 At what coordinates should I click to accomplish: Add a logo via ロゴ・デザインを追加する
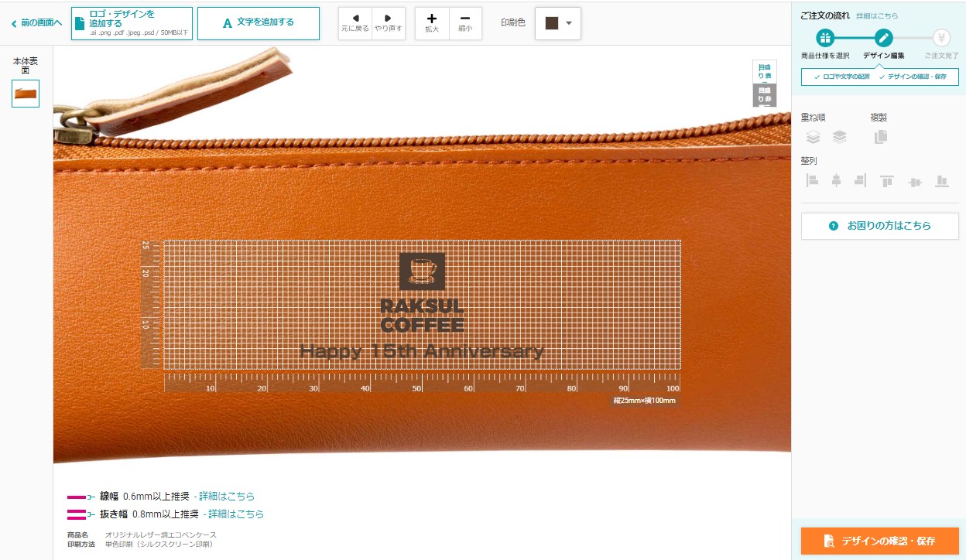(x=132, y=23)
